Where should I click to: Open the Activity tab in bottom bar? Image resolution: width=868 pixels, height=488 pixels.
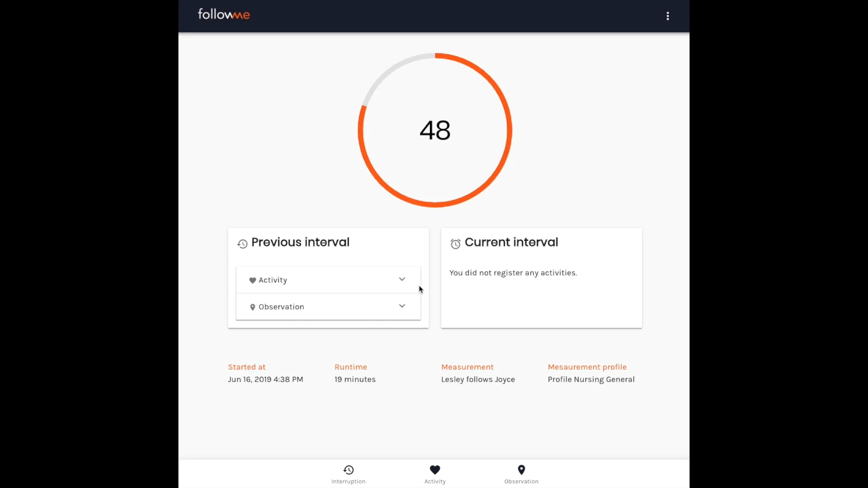pos(435,474)
